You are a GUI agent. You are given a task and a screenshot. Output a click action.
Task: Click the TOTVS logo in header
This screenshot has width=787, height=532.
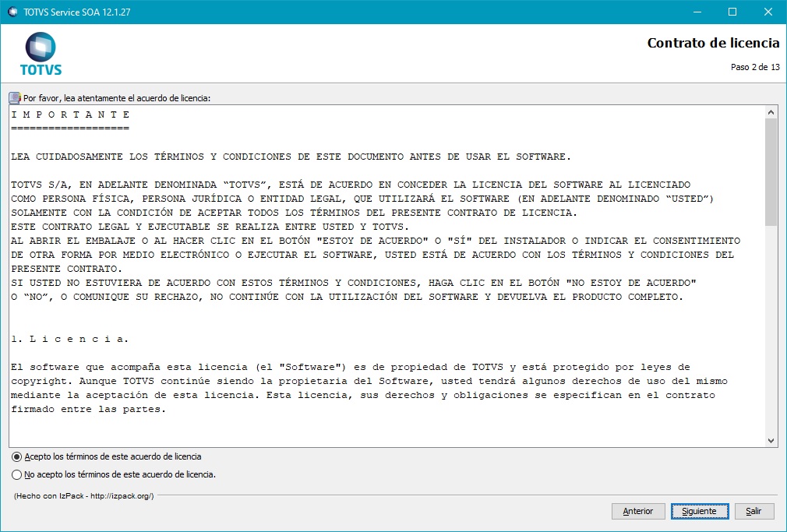click(x=41, y=54)
